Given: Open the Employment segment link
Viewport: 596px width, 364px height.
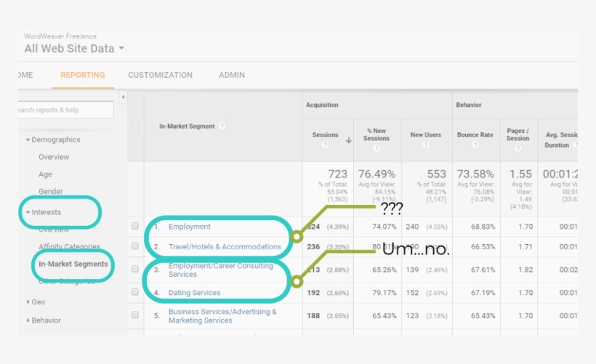Looking at the screenshot, I should point(189,227).
